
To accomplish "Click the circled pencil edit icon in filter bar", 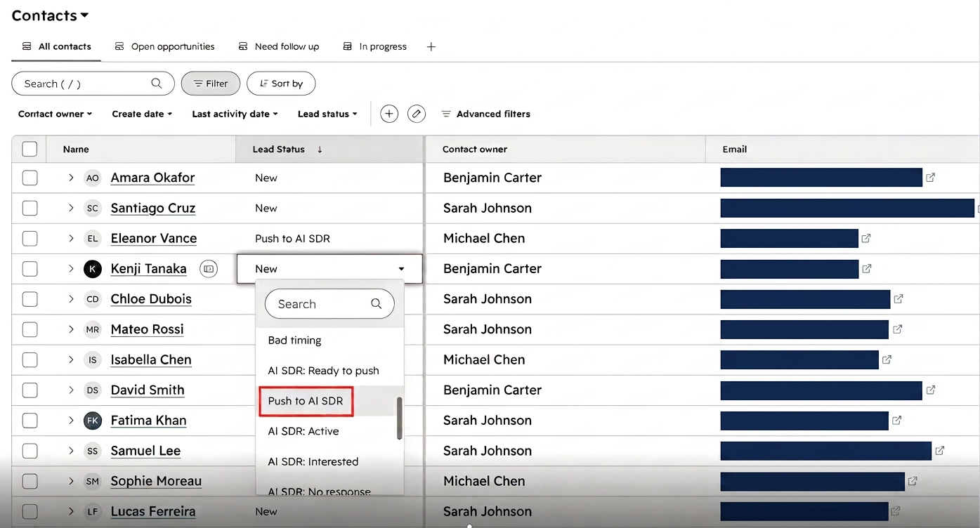I will coord(417,114).
